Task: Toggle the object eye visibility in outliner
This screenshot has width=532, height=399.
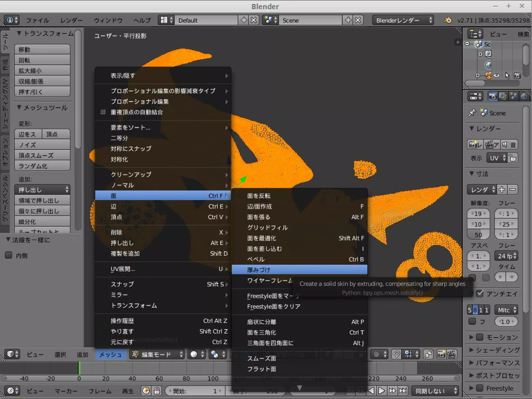Action: (x=497, y=76)
